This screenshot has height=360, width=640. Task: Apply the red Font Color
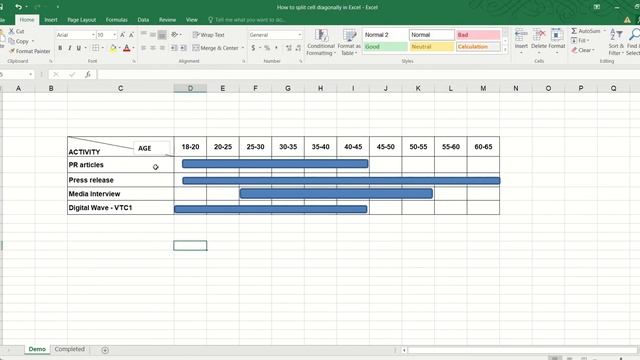point(127,48)
